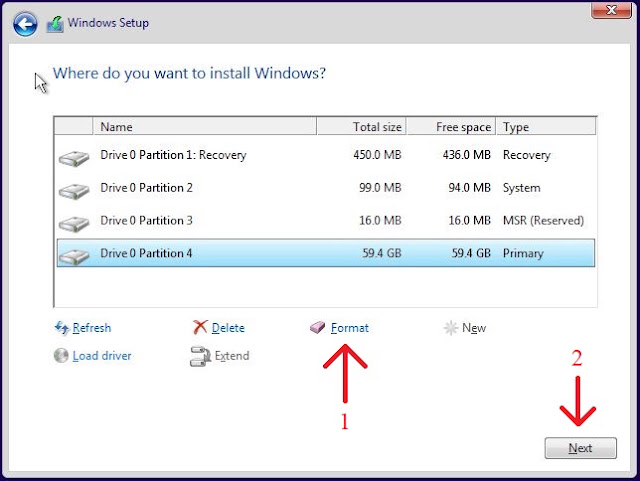Format the selected partition
The width and height of the screenshot is (640, 481).
350,328
